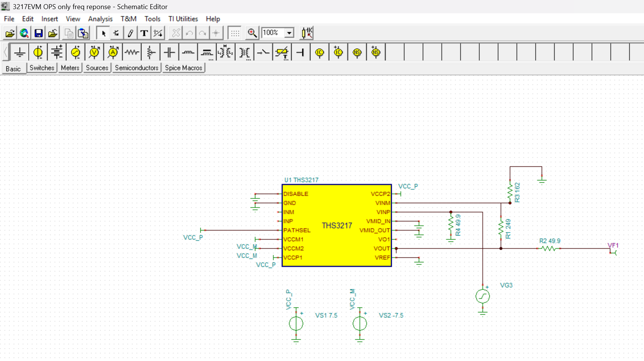Pick the voltage source component
Image resolution: width=644 pixels, height=361 pixels.
pyautogui.click(x=38, y=52)
